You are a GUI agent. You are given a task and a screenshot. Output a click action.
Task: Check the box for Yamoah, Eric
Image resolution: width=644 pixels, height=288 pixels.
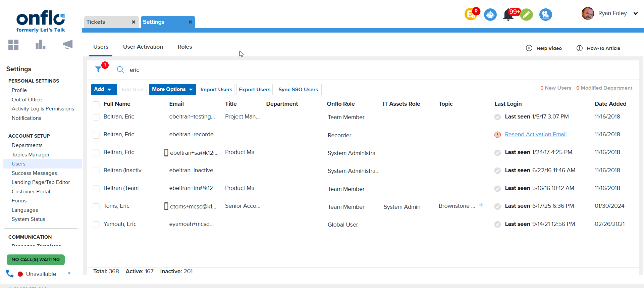96,225
